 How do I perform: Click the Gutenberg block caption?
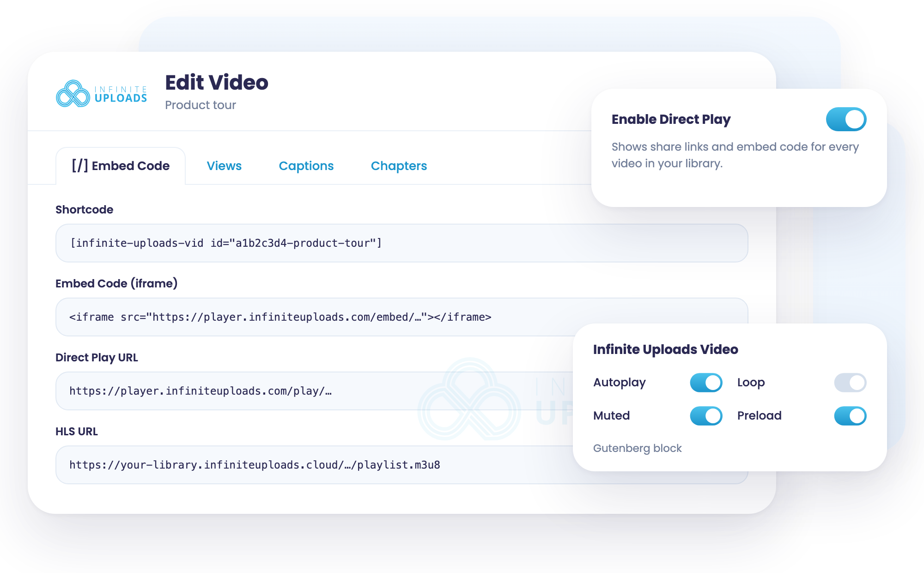click(x=637, y=448)
